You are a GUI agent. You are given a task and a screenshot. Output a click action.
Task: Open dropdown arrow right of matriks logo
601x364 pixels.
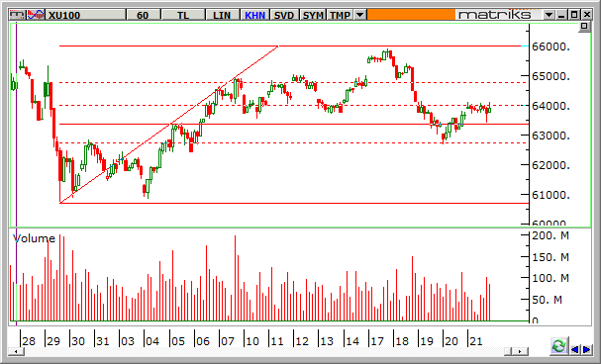[549, 15]
